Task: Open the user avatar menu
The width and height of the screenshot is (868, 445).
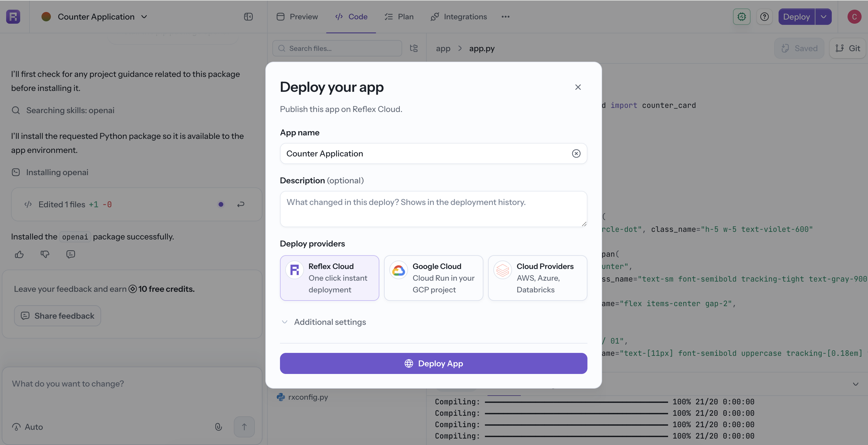Action: point(854,16)
